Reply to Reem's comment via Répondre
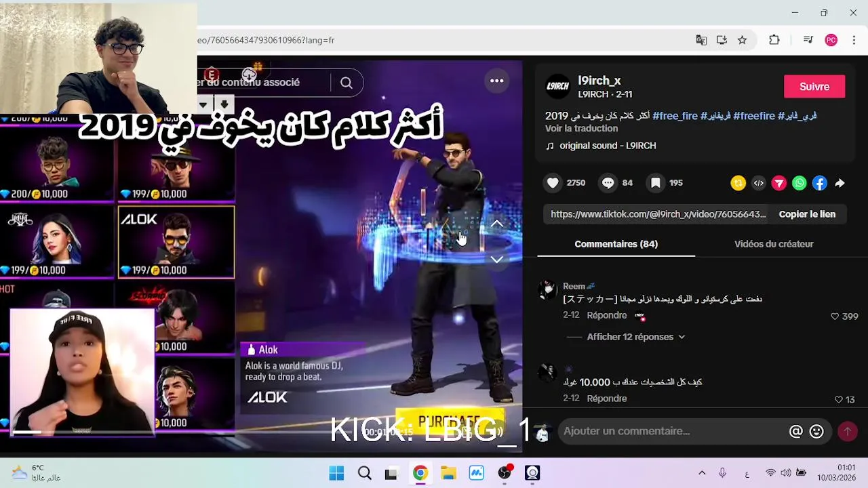 click(607, 315)
